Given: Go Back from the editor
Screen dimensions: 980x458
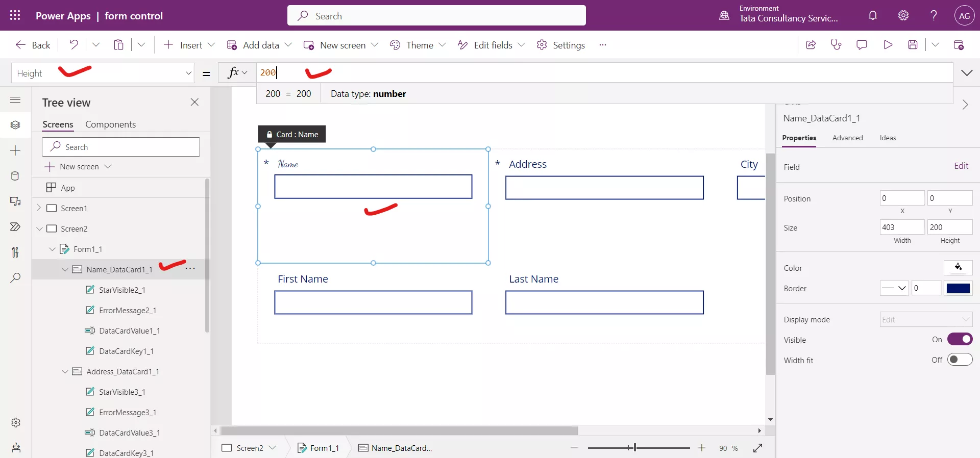Looking at the screenshot, I should (33, 45).
